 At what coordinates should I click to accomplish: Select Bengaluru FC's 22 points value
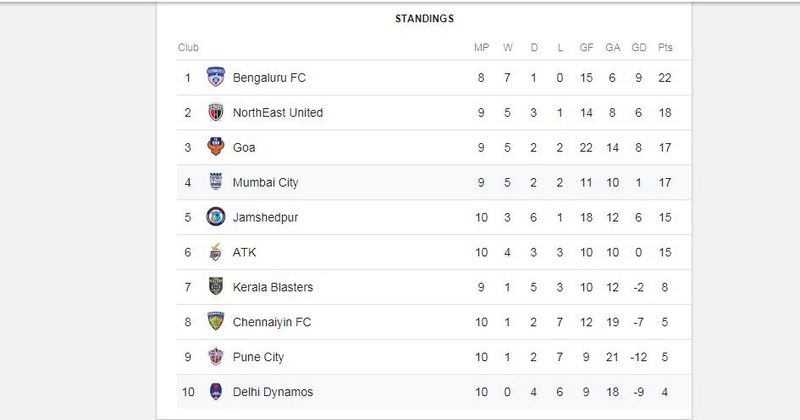(x=665, y=78)
